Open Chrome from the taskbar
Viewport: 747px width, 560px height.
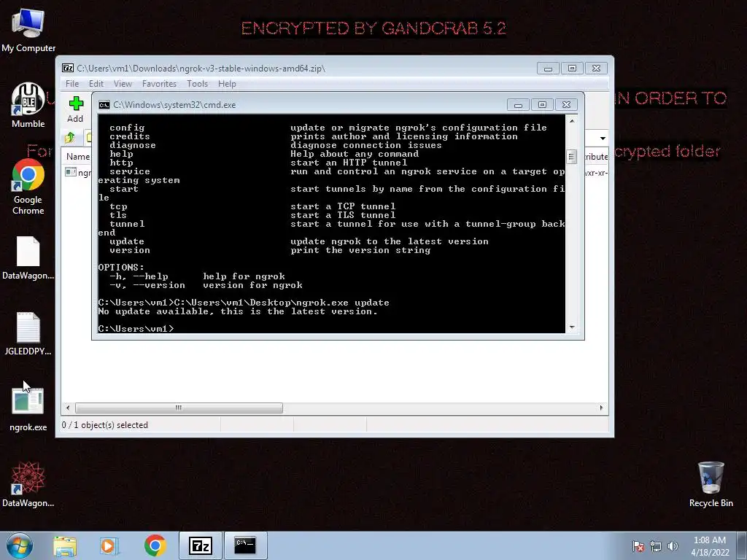(155, 545)
